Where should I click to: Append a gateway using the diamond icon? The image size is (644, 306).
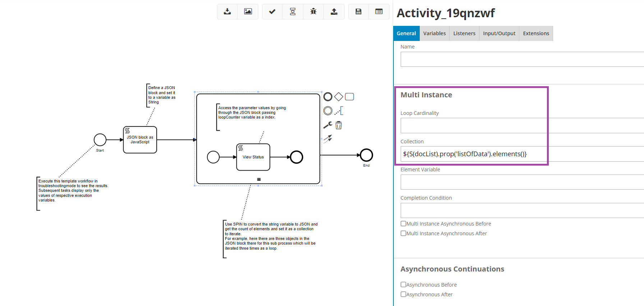tap(339, 97)
